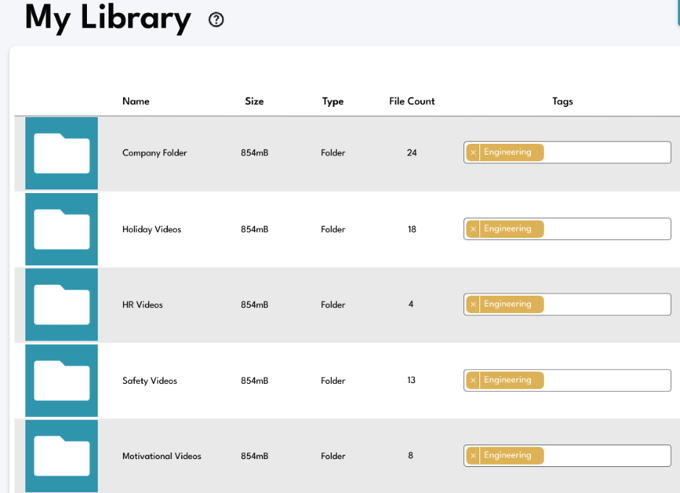Sort by the Name column header

(x=136, y=101)
